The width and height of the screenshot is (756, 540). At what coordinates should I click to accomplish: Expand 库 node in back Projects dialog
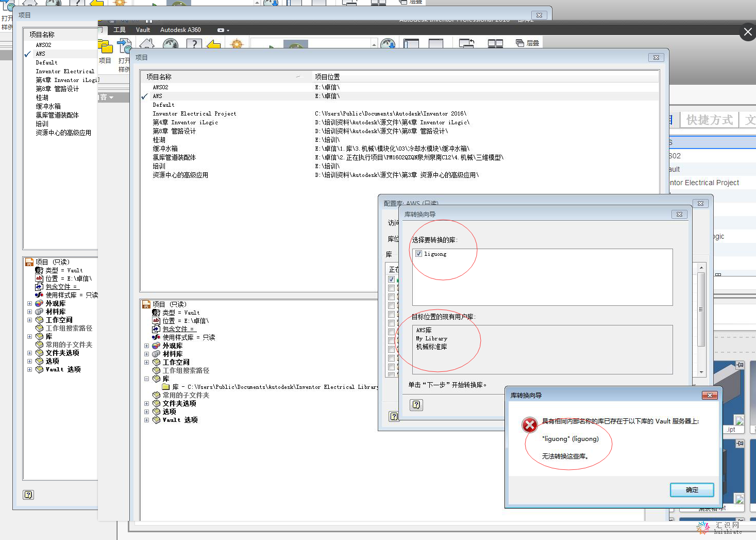coord(29,337)
